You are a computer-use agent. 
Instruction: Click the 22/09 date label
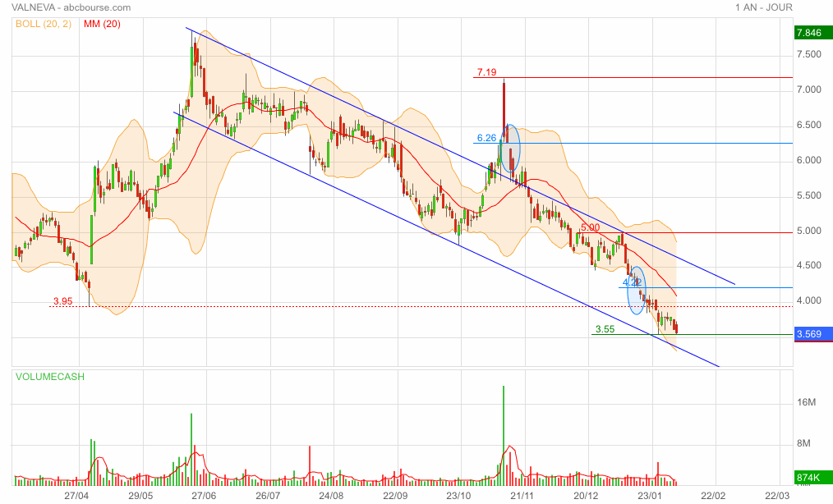coord(395,496)
